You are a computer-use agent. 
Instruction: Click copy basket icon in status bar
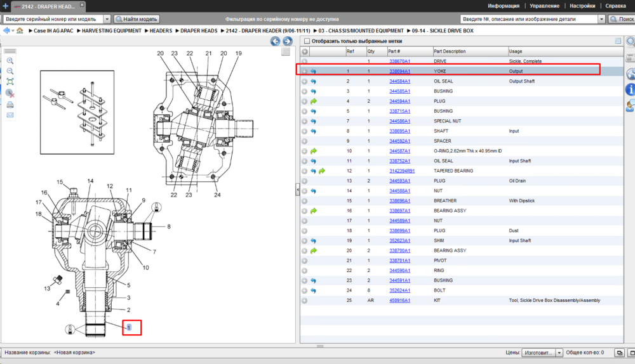point(620,353)
